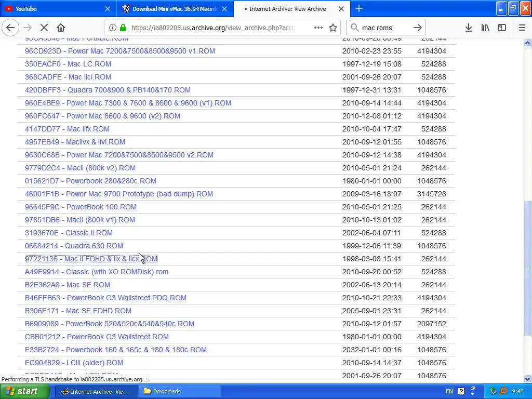
Task: Click the B306E171 - Mac SE FDHD.ROM link
Action: click(78, 311)
